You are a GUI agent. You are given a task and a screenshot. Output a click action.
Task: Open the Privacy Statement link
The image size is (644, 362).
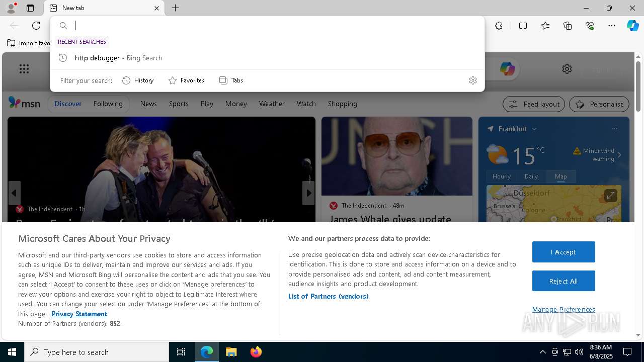point(79,314)
